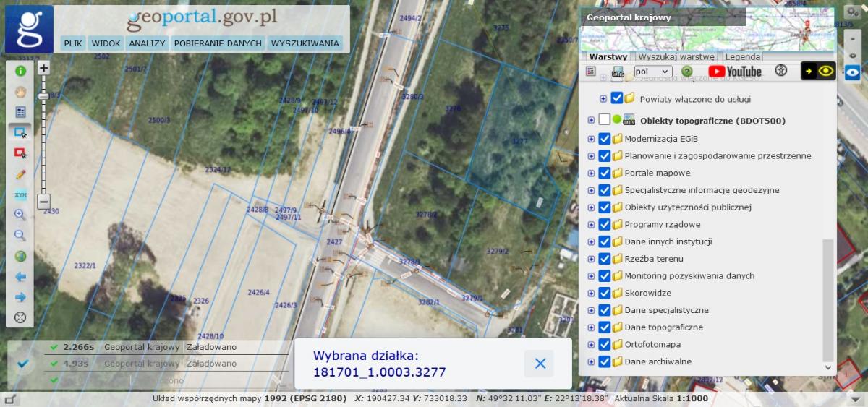The height and width of the screenshot is (407, 868).
Task: Click the layers panel vertical scrollbar
Action: coord(828,300)
